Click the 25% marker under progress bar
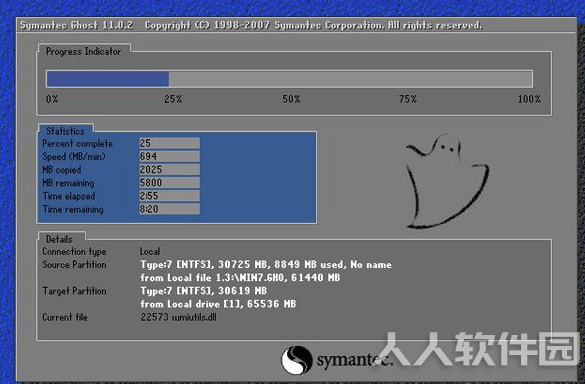 click(173, 99)
